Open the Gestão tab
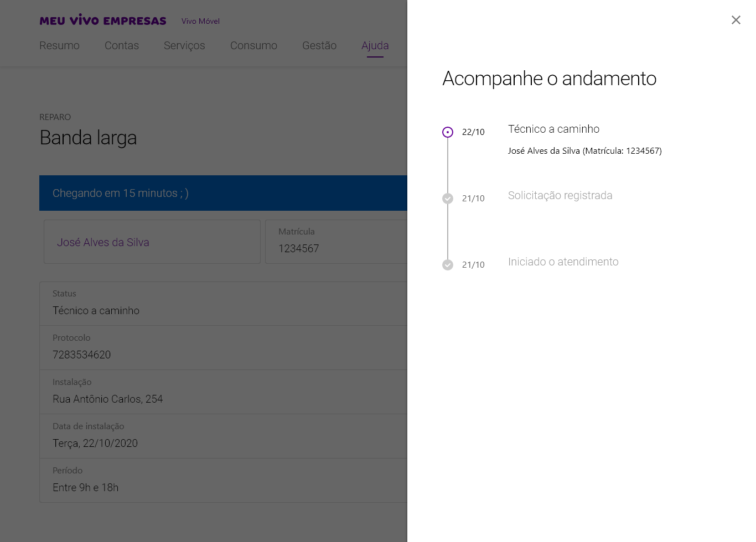Screen dimensions: 756x542 (319, 46)
